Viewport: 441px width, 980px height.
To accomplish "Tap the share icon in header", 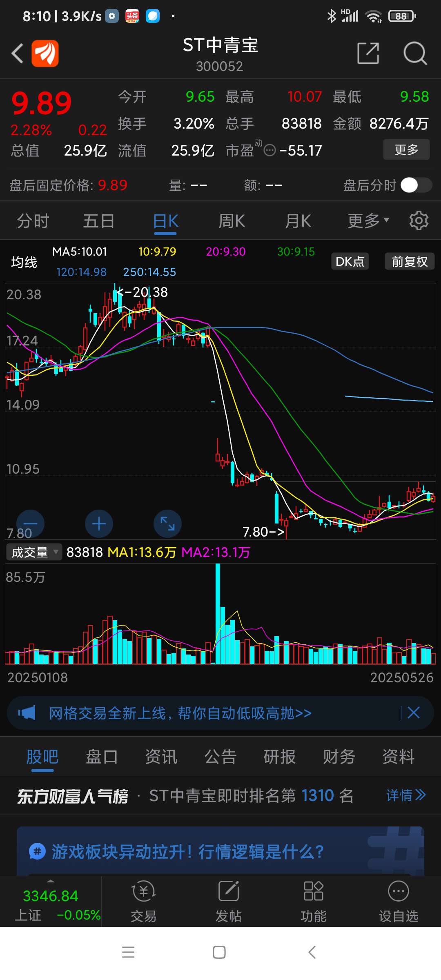I will pyautogui.click(x=368, y=53).
